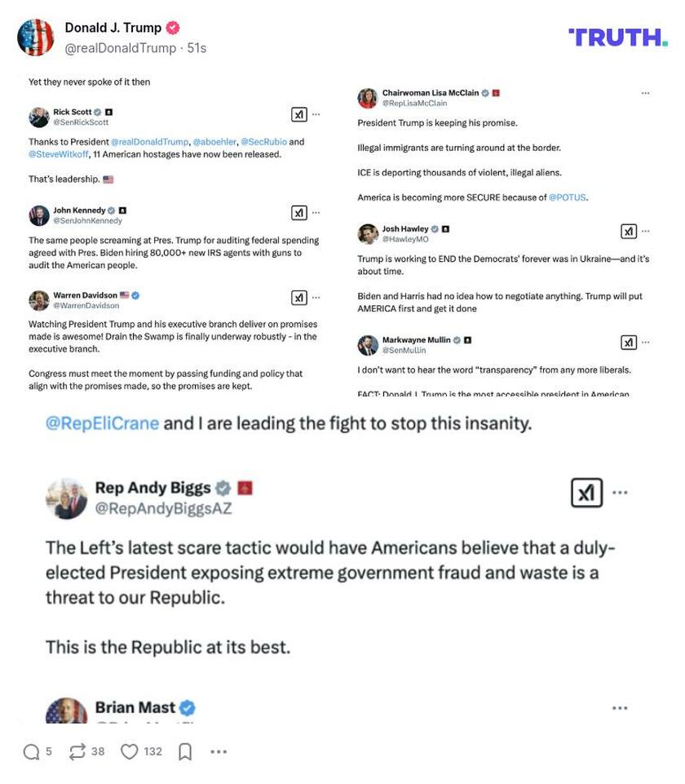The image size is (685, 784).
Task: Click Grok icon on Josh Hawley post
Action: coord(628,232)
